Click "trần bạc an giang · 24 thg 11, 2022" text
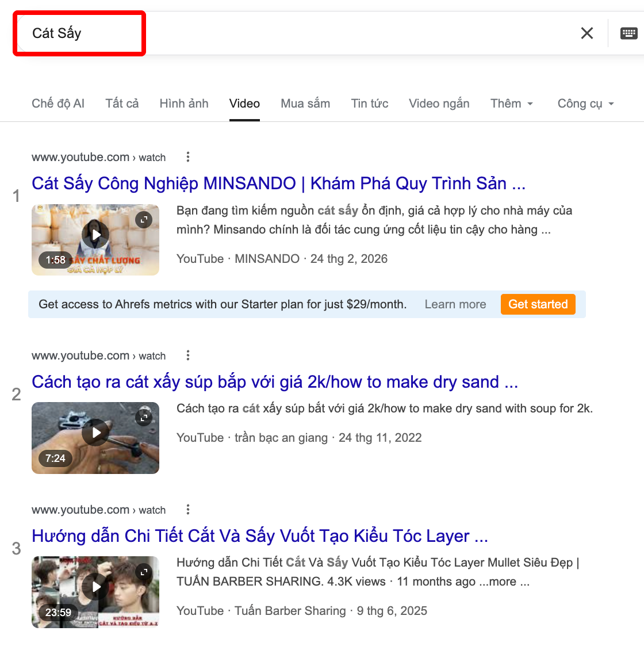The width and height of the screenshot is (644, 650). 328,438
